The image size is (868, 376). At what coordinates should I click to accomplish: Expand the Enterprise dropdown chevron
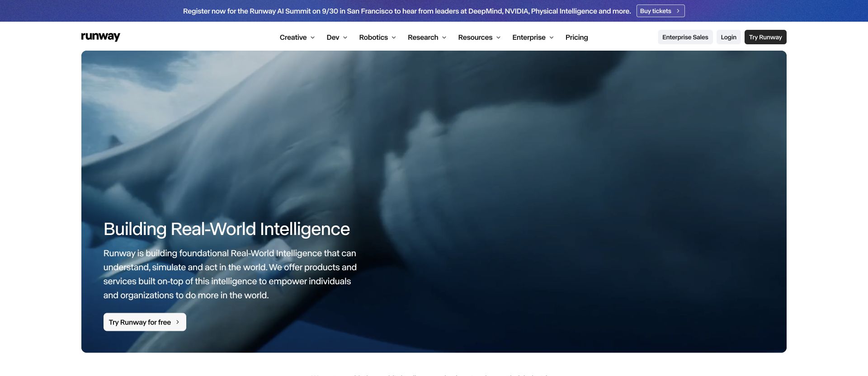[552, 38]
